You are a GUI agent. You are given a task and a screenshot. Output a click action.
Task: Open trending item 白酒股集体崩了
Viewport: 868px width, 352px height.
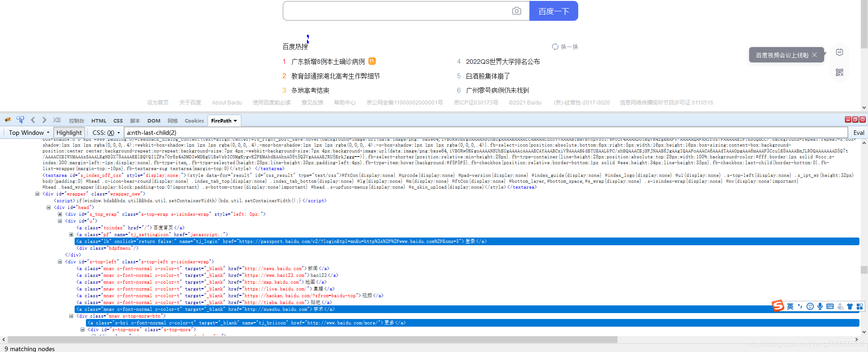488,76
